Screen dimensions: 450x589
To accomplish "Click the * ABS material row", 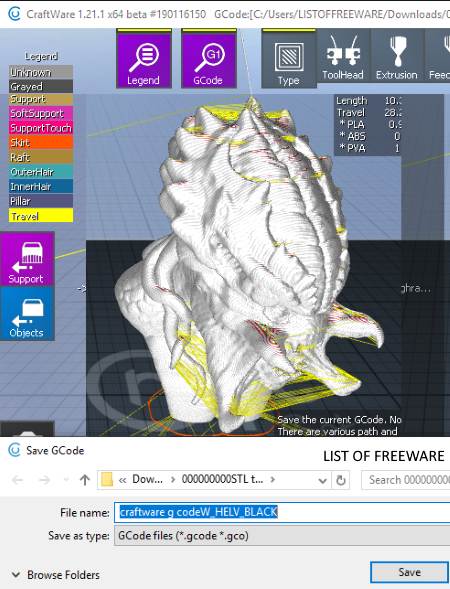I will pos(368,136).
